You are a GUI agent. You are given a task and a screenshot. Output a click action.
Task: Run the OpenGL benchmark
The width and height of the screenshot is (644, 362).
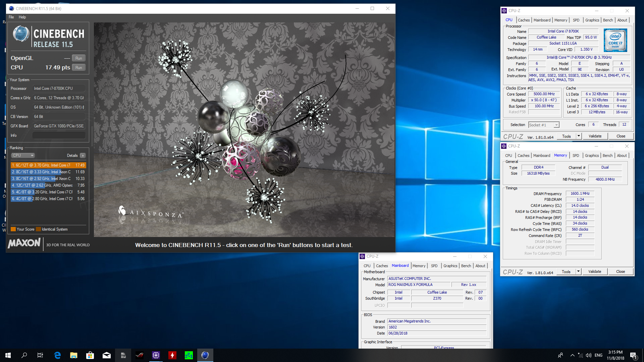click(79, 58)
